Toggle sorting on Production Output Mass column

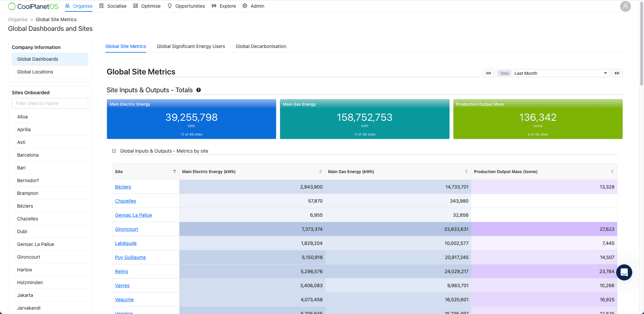tap(613, 171)
